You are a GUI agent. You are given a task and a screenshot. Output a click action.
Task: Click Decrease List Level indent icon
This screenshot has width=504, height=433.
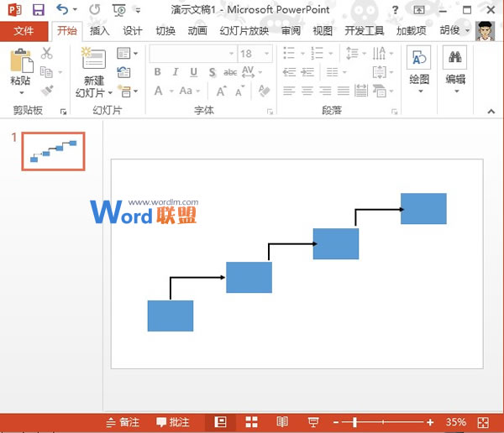pos(289,72)
